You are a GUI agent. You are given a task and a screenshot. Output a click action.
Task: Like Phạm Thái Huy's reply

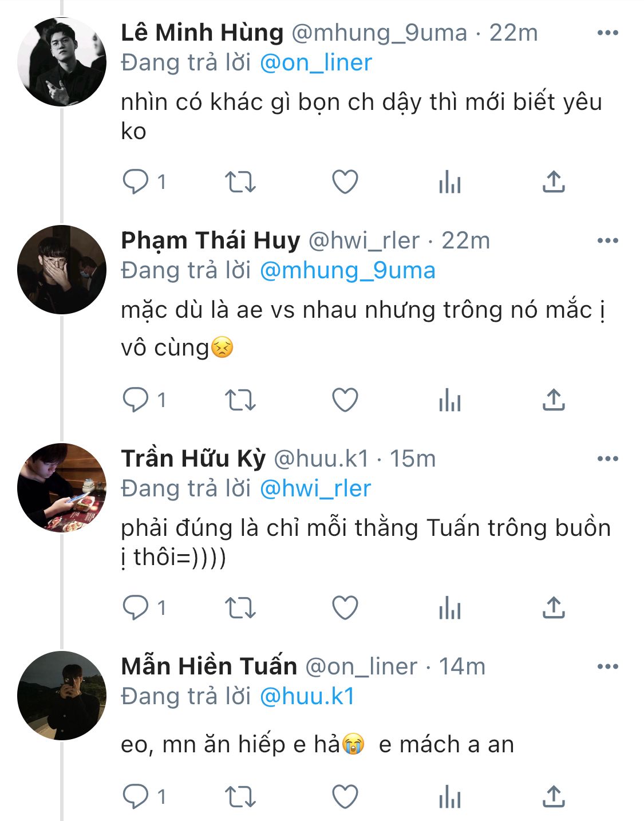345,400
